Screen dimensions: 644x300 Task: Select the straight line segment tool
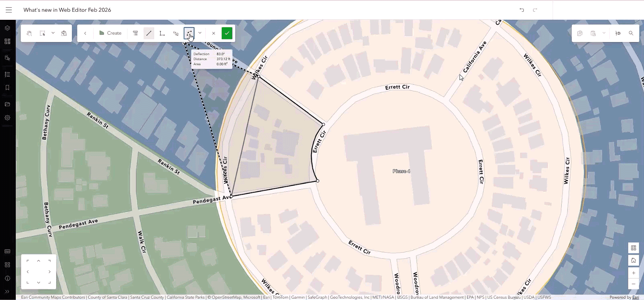click(x=149, y=33)
